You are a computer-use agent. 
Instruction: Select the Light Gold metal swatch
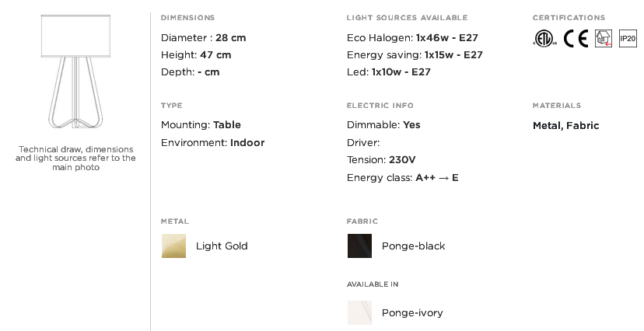point(173,246)
